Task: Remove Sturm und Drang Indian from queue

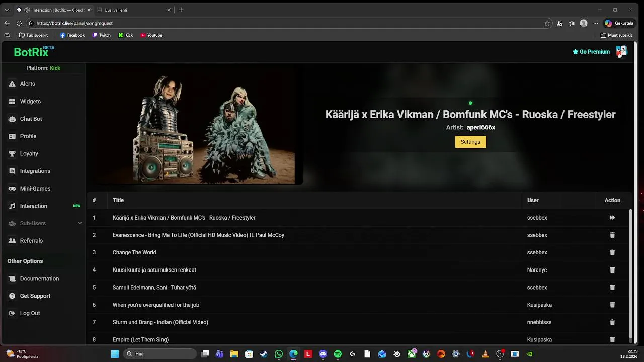Action: click(x=612, y=322)
